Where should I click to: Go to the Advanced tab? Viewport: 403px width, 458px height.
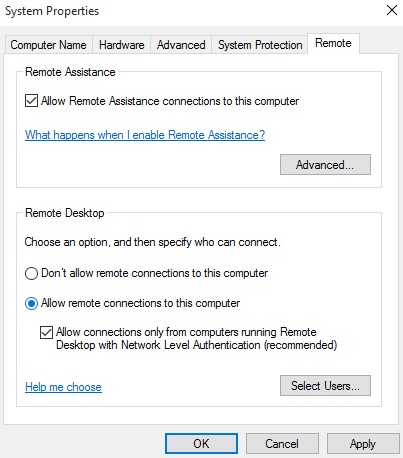click(181, 45)
